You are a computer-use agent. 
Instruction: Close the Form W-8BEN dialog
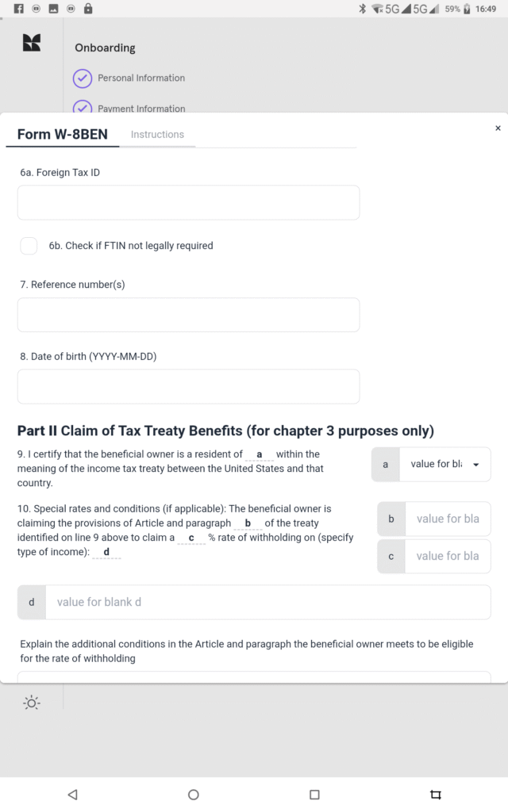(498, 128)
